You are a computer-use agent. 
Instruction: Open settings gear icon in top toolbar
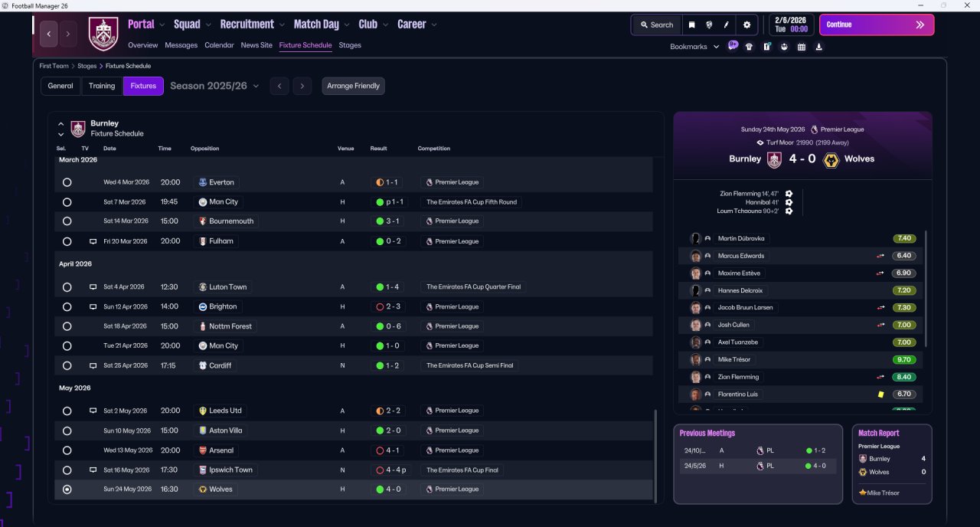(x=747, y=25)
